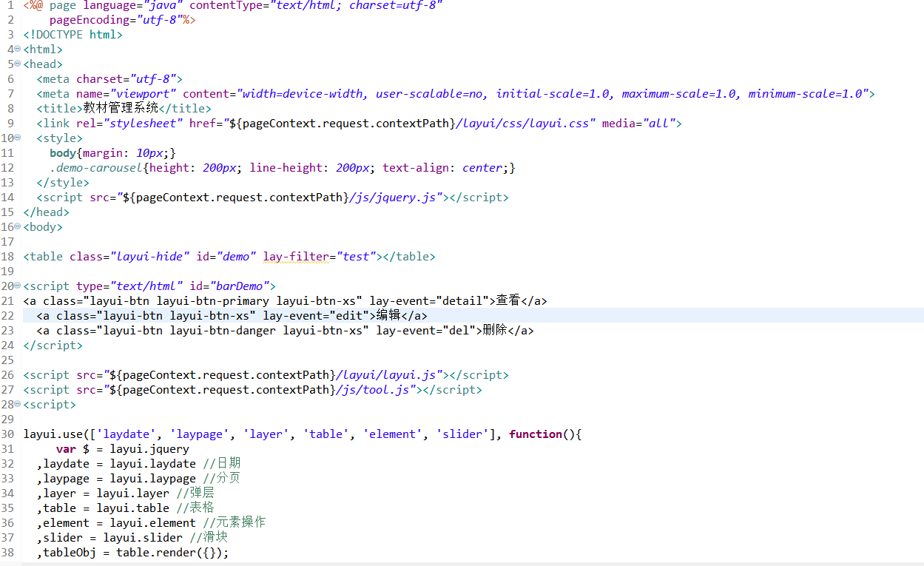Click the //表格 comment
Viewport: 924px width, 566px height.
pyautogui.click(x=195, y=508)
